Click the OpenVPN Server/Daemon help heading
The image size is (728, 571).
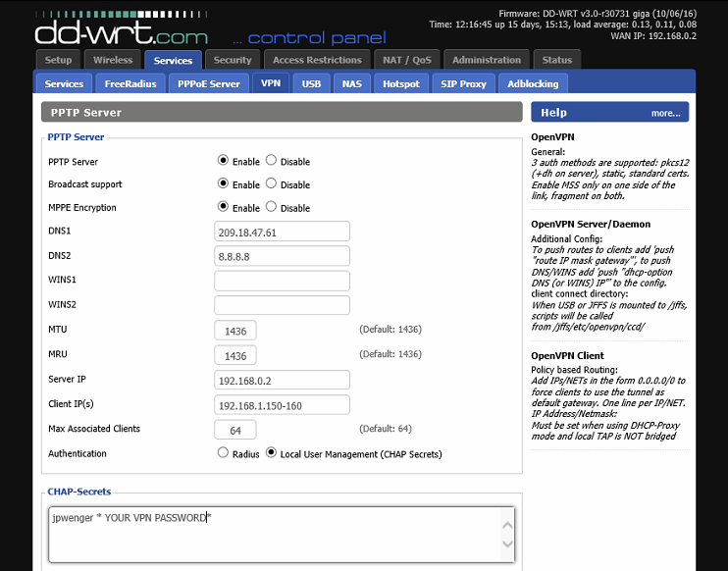click(x=591, y=225)
